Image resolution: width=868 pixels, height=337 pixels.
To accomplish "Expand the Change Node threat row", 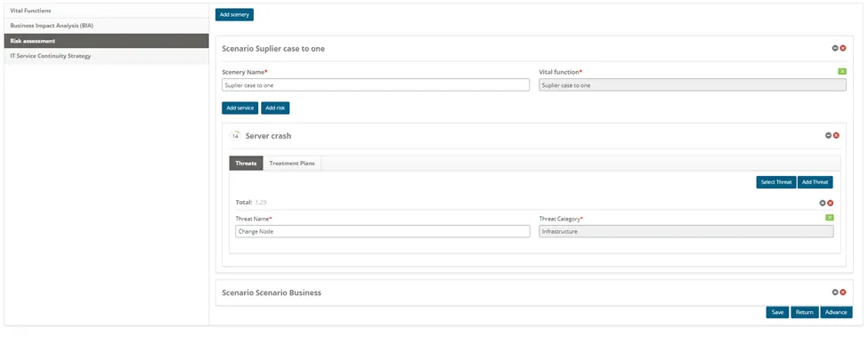I will pyautogui.click(x=823, y=203).
